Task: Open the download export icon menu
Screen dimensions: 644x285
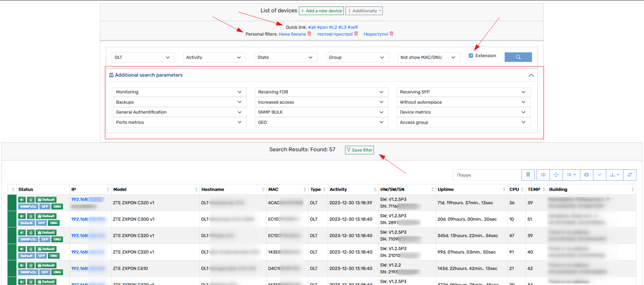Action: click(614, 175)
